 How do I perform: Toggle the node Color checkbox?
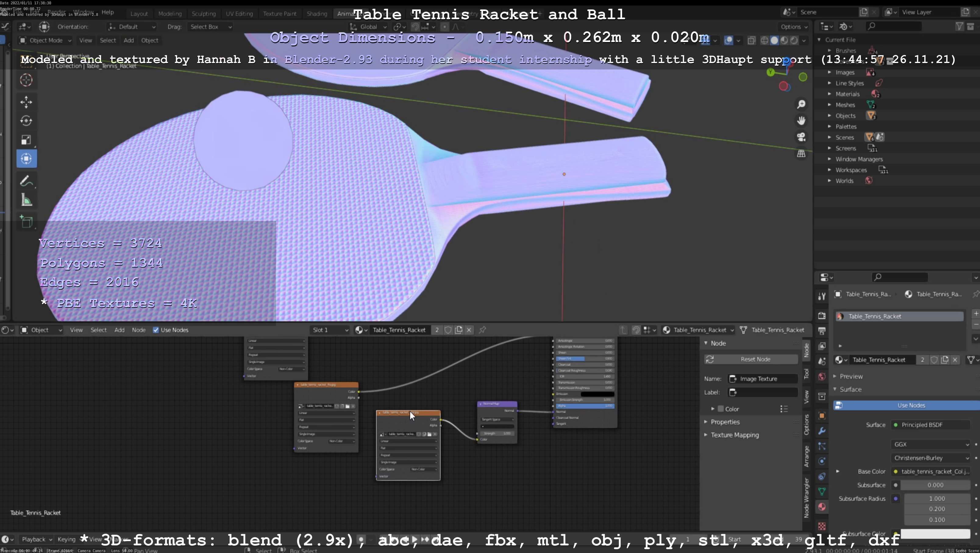point(721,409)
